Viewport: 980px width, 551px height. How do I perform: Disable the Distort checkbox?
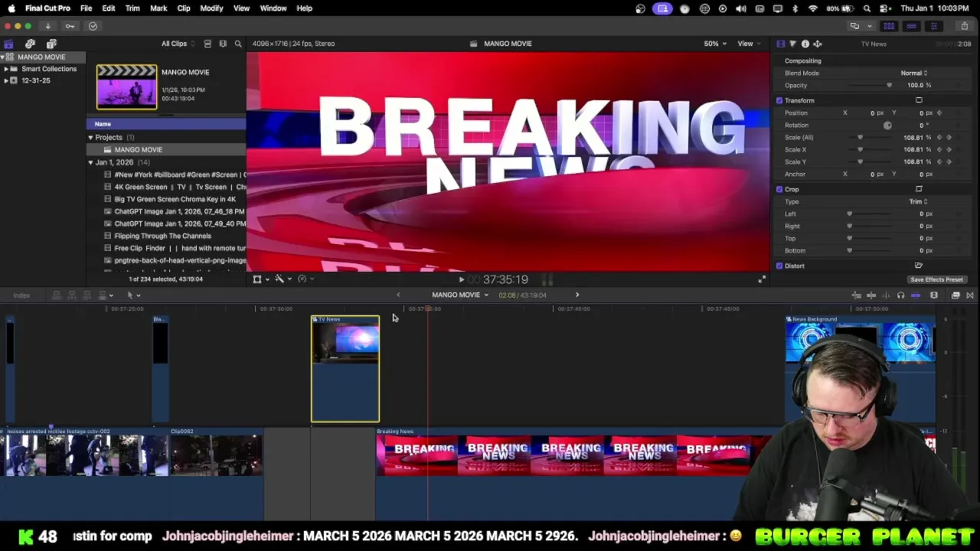(x=779, y=266)
